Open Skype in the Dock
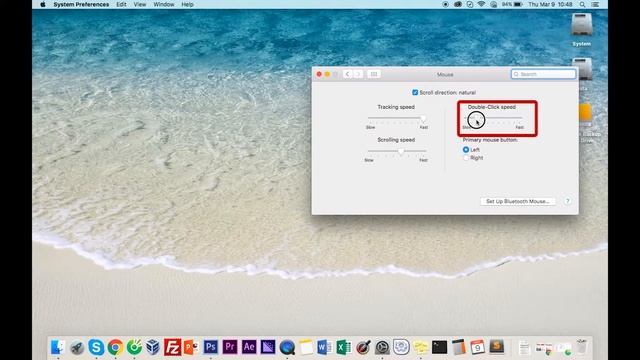The height and width of the screenshot is (360, 640). click(96, 347)
